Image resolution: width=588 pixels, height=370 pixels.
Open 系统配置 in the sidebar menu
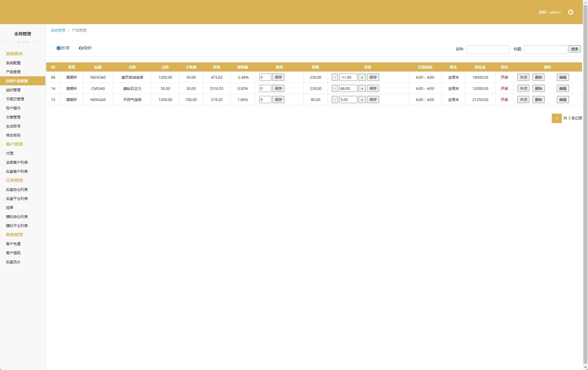[13, 63]
